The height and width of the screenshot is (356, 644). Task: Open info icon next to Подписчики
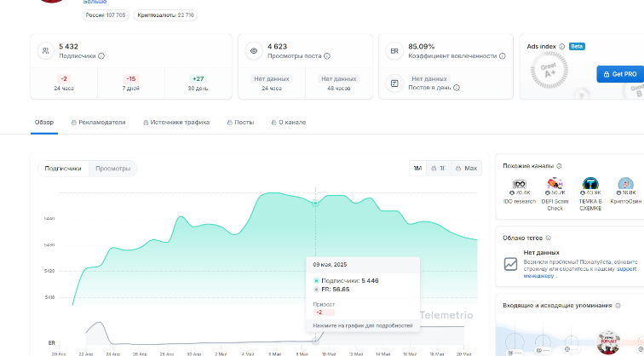[x=101, y=56]
